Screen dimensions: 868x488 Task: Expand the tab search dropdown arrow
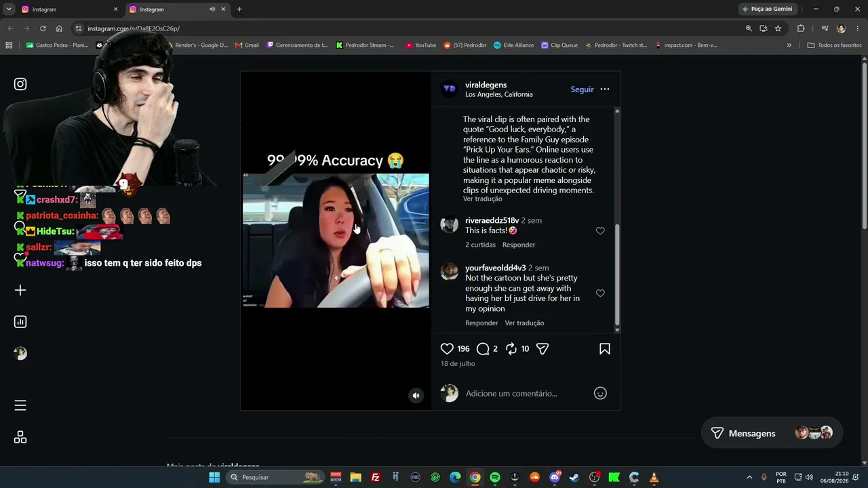(x=9, y=9)
